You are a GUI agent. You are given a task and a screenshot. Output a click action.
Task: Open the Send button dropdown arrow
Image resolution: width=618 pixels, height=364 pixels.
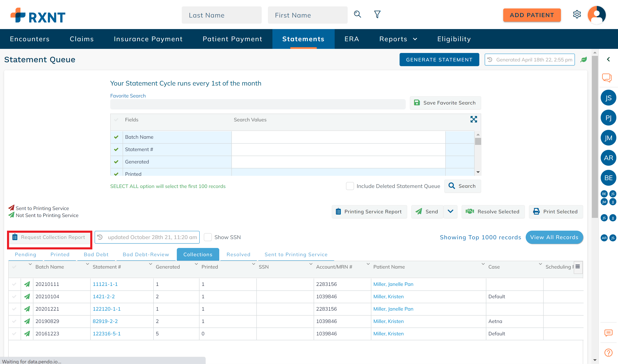click(450, 211)
